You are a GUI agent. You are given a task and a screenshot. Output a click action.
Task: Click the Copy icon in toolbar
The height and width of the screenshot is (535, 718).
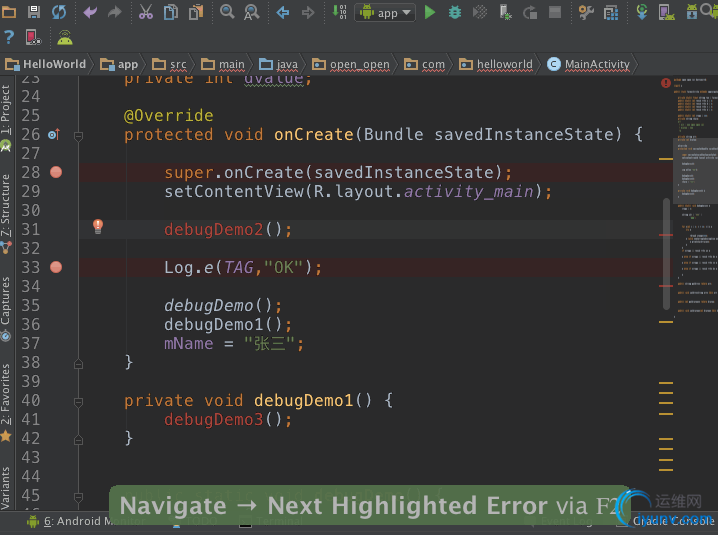[x=171, y=12]
